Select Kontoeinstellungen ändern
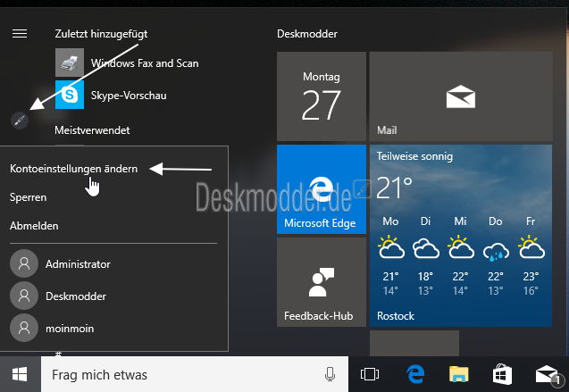This screenshot has width=569, height=392. click(73, 169)
